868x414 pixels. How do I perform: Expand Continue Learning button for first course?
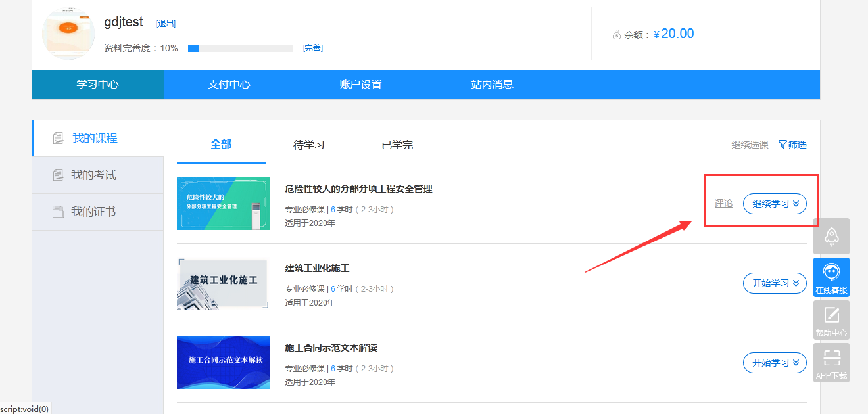click(x=775, y=204)
